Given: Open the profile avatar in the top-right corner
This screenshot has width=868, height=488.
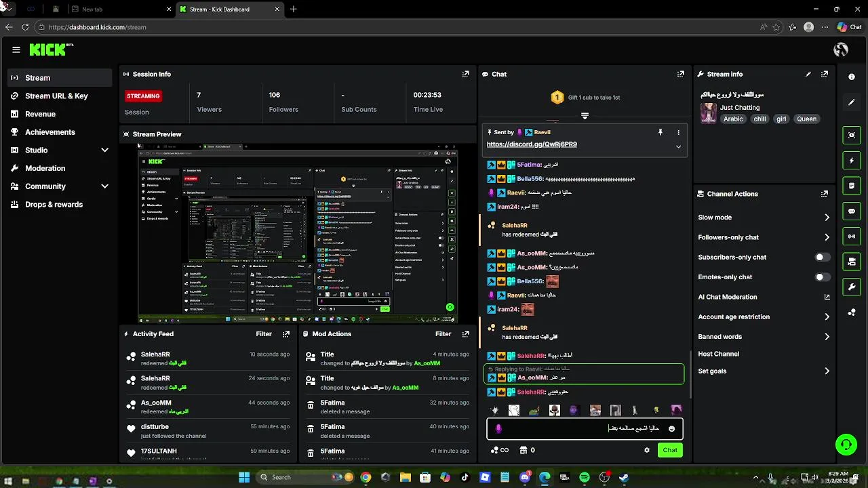Looking at the screenshot, I should click(841, 49).
